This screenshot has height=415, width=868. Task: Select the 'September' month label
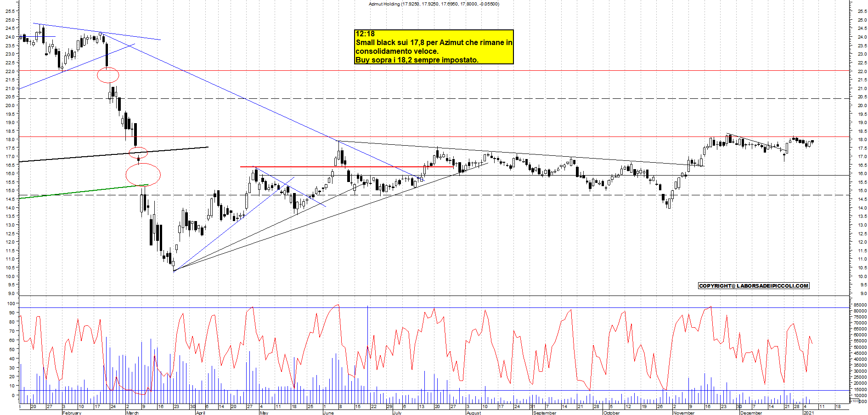coord(545,413)
